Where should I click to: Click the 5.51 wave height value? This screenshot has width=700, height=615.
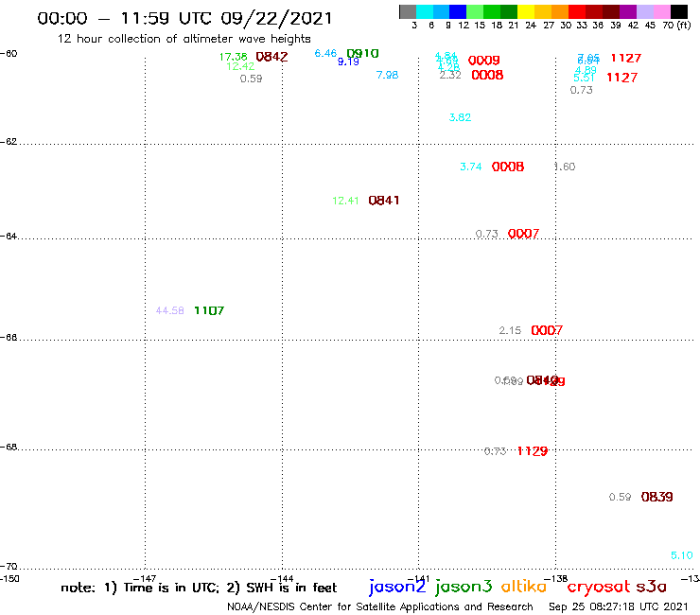[x=584, y=79]
